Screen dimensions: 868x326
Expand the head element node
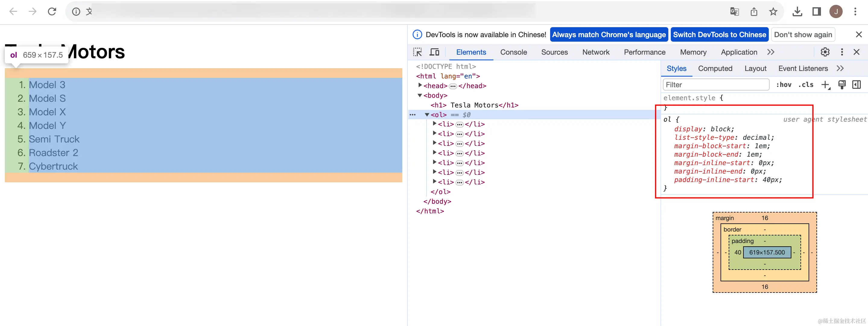click(x=420, y=86)
